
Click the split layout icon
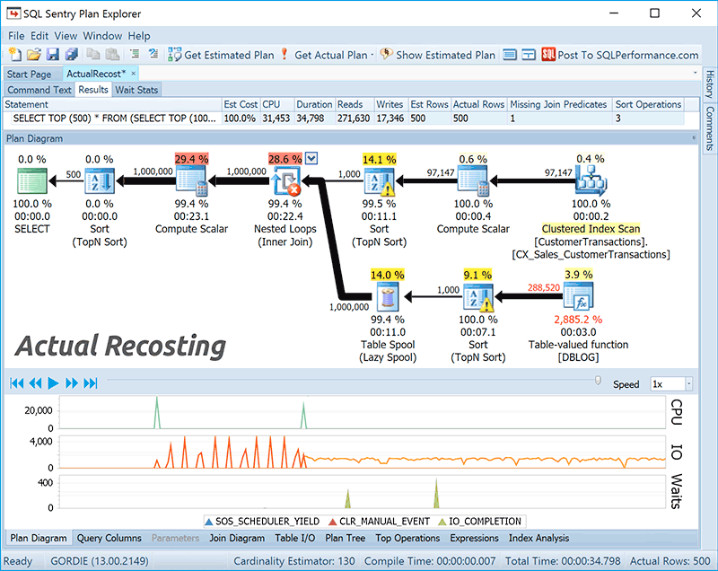pos(528,55)
